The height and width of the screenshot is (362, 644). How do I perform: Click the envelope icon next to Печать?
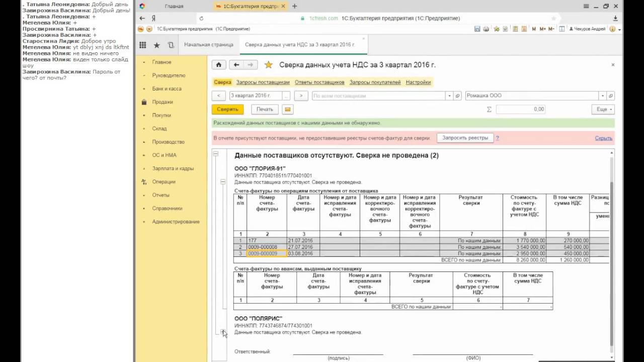(x=287, y=109)
